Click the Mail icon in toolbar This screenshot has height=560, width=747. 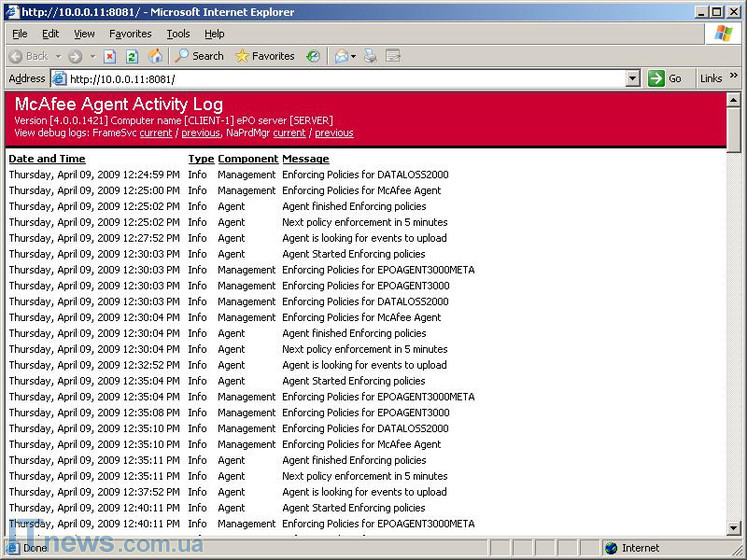342,56
